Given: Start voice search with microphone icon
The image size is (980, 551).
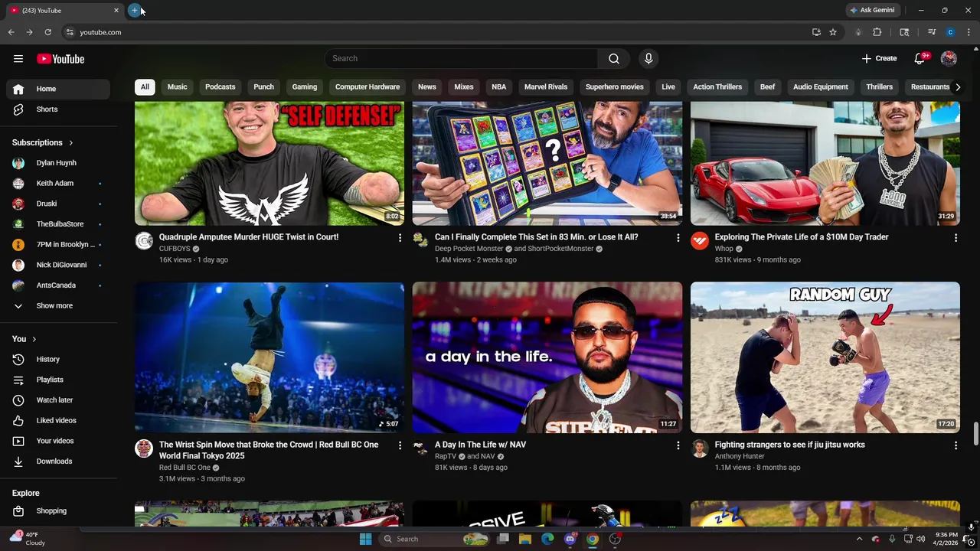Looking at the screenshot, I should pyautogui.click(x=648, y=59).
